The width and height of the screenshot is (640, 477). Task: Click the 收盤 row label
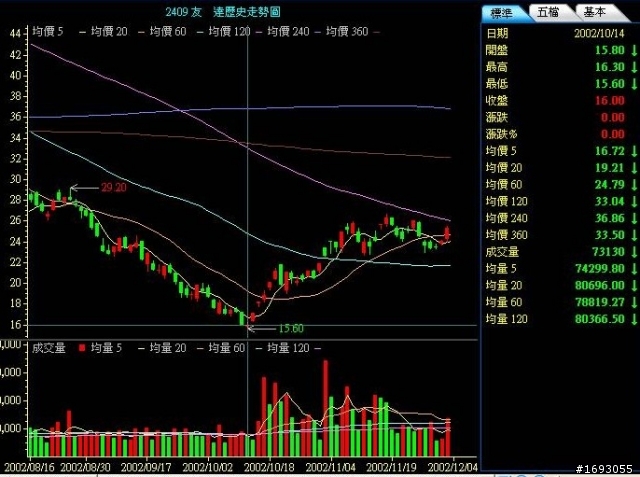pos(497,100)
